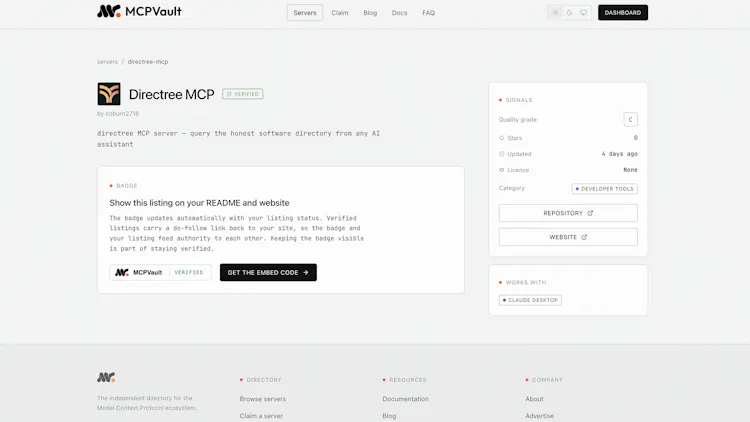Click author name coburn2716
Image resolution: width=750 pixels, height=422 pixels.
pyautogui.click(x=122, y=113)
